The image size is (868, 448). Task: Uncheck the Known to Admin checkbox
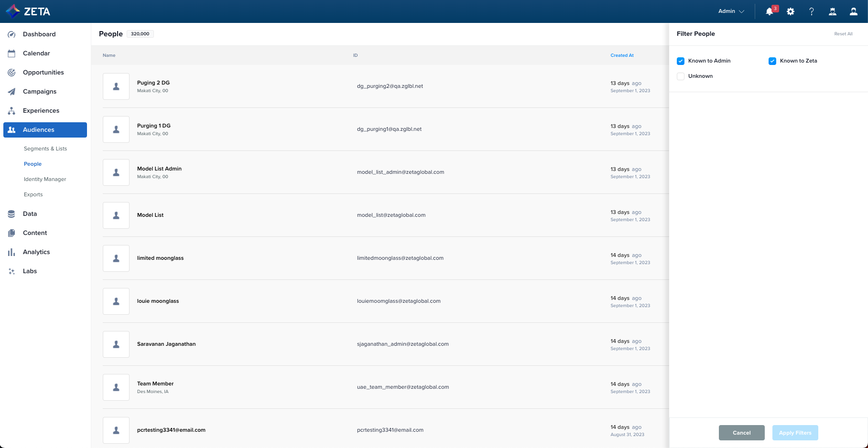click(x=681, y=61)
